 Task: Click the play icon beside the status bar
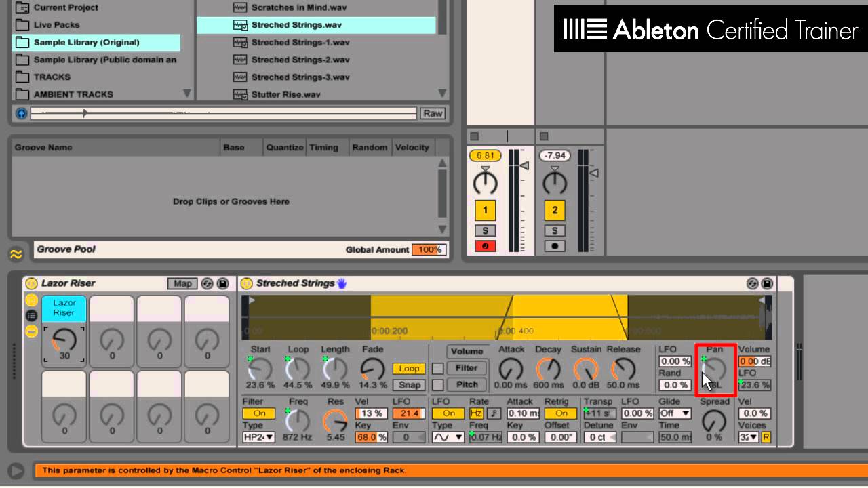(16, 470)
